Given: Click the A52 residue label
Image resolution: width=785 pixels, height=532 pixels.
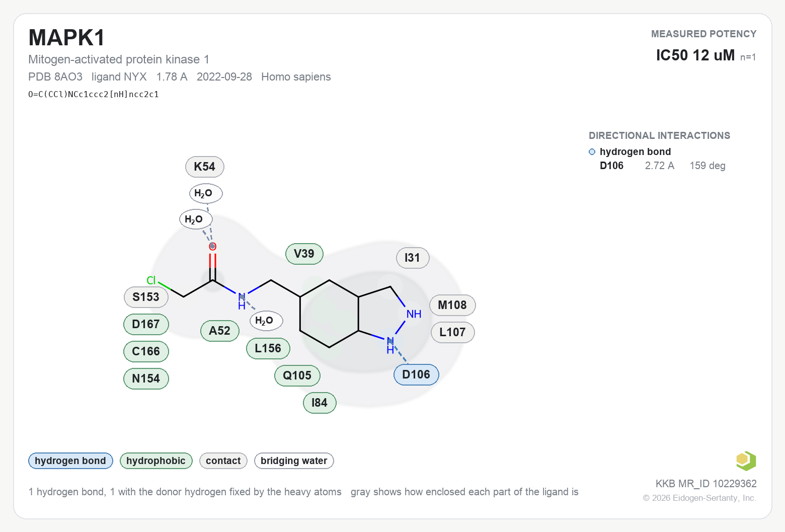Looking at the screenshot, I should tap(219, 331).
